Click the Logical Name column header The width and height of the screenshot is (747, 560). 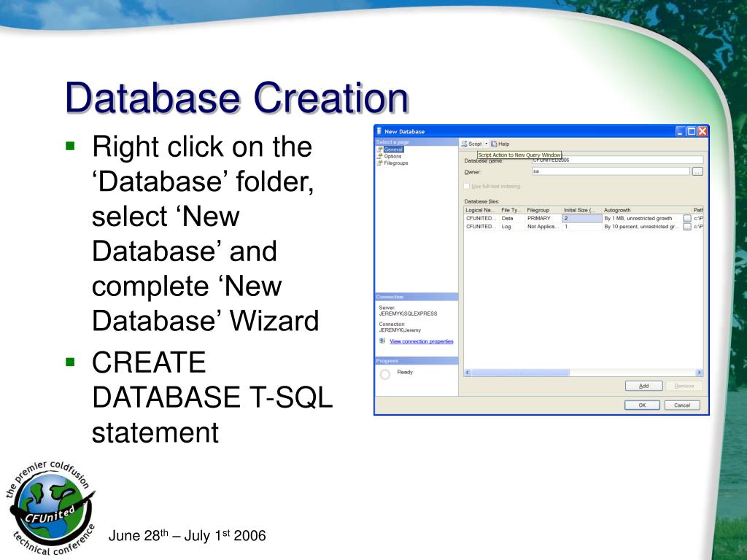[481, 210]
